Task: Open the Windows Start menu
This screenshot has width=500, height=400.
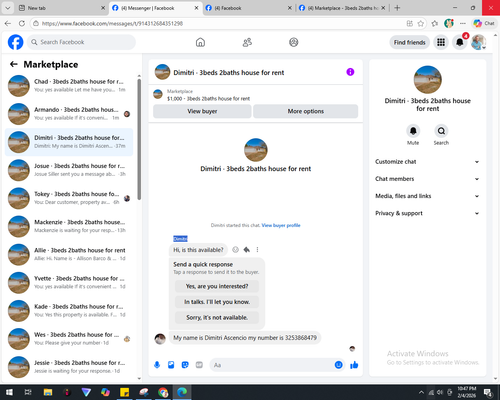Action: click(9, 392)
